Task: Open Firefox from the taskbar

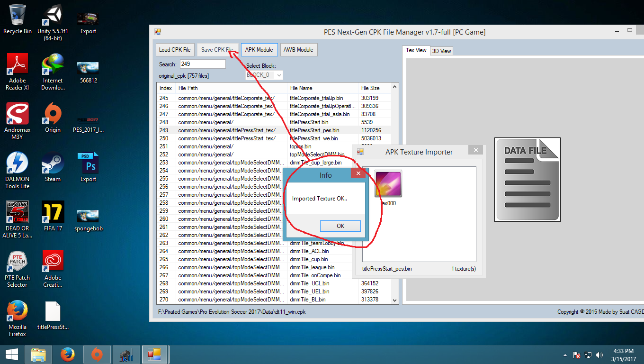Action: point(68,355)
